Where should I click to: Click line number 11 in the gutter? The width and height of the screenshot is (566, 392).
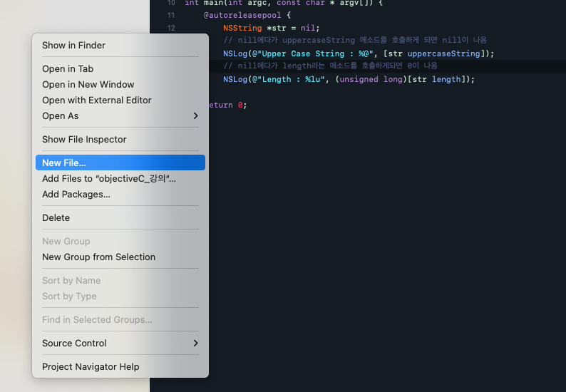click(x=171, y=15)
